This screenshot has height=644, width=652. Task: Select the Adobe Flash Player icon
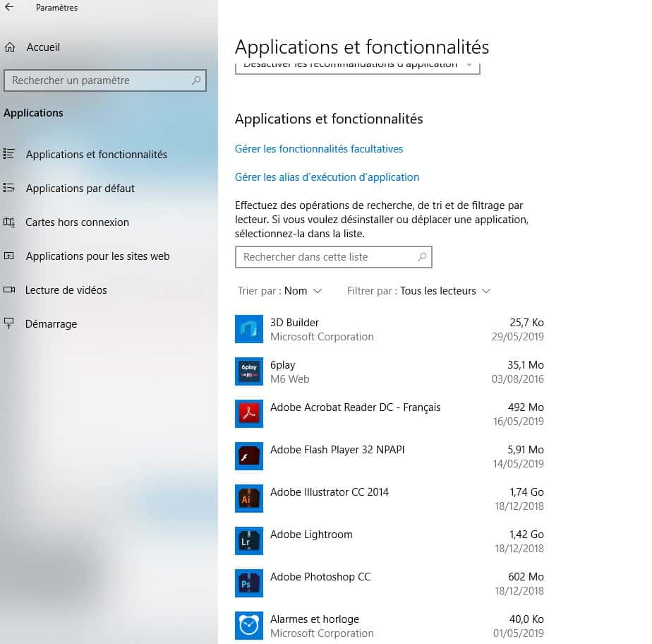tap(248, 456)
